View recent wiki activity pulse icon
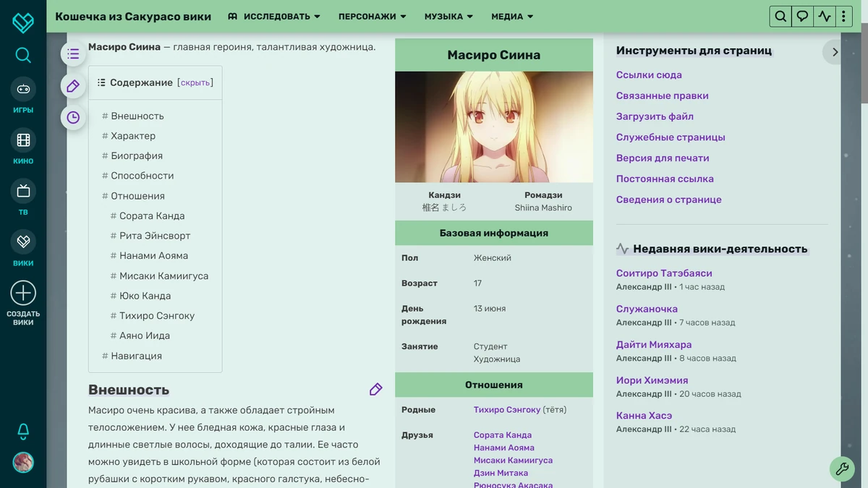 tap(824, 16)
